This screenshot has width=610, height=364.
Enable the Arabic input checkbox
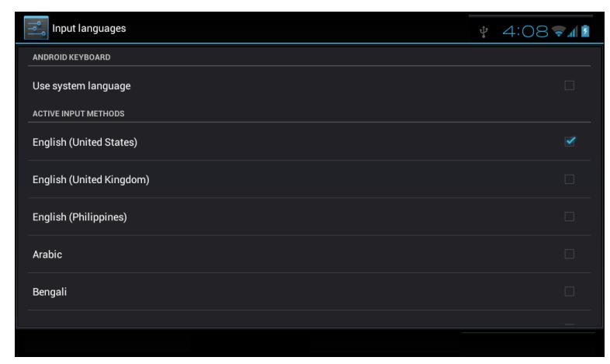[x=569, y=254]
